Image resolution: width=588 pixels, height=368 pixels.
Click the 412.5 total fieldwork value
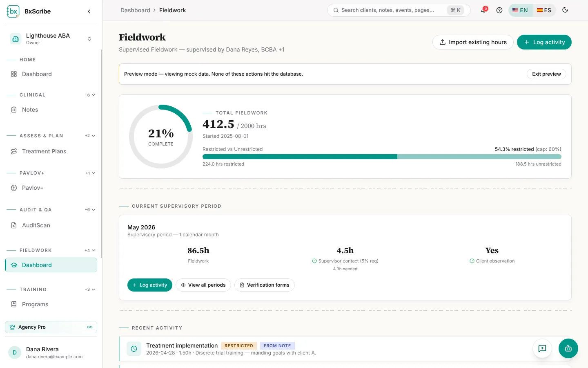pos(218,124)
